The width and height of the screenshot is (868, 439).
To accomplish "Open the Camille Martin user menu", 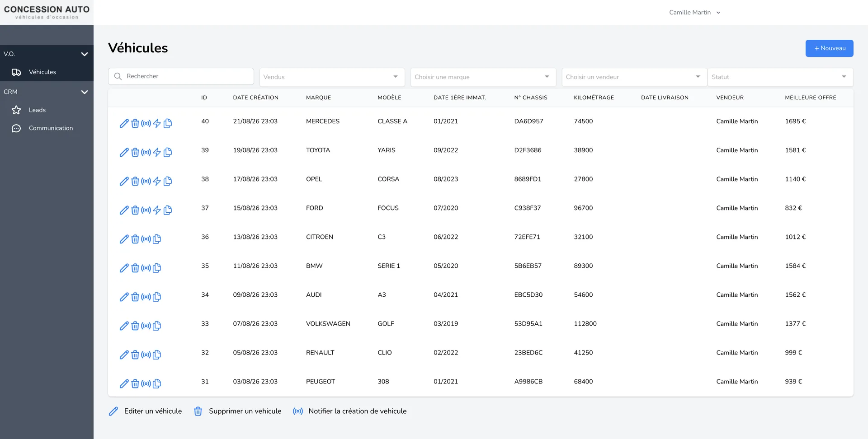I will [x=694, y=12].
